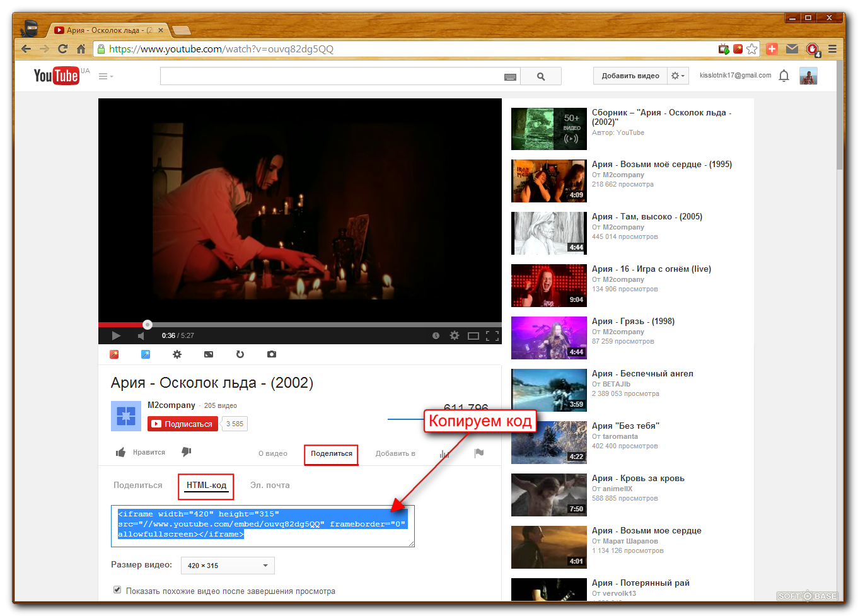Bookmark this page with the star icon
858x616 pixels.
(751, 49)
